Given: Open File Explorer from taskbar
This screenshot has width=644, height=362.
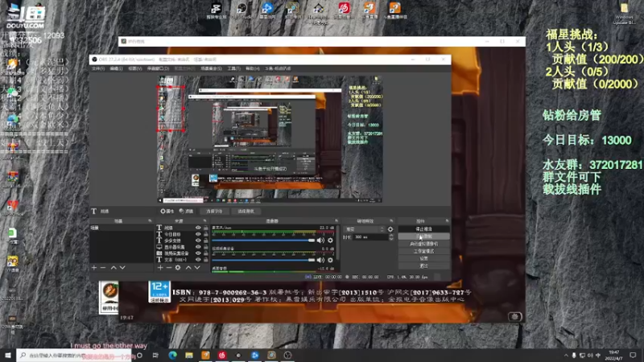Looking at the screenshot, I should [x=189, y=355].
